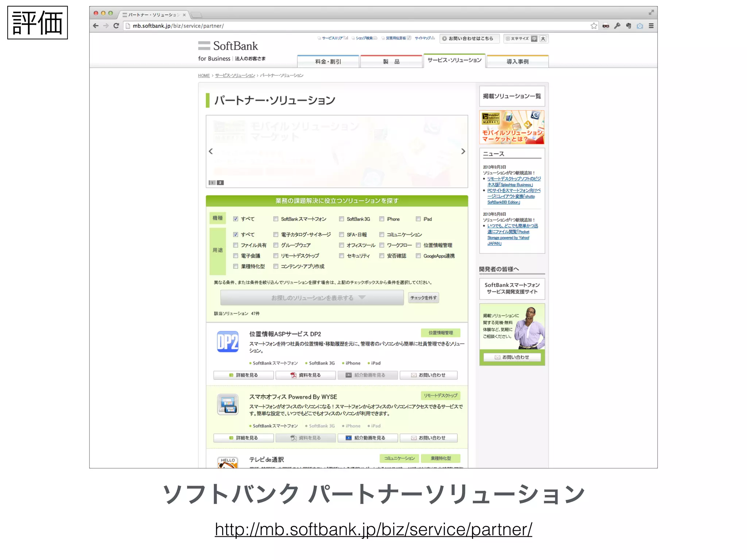Check iPhone device filter
The height and width of the screenshot is (560, 747).
coord(382,219)
